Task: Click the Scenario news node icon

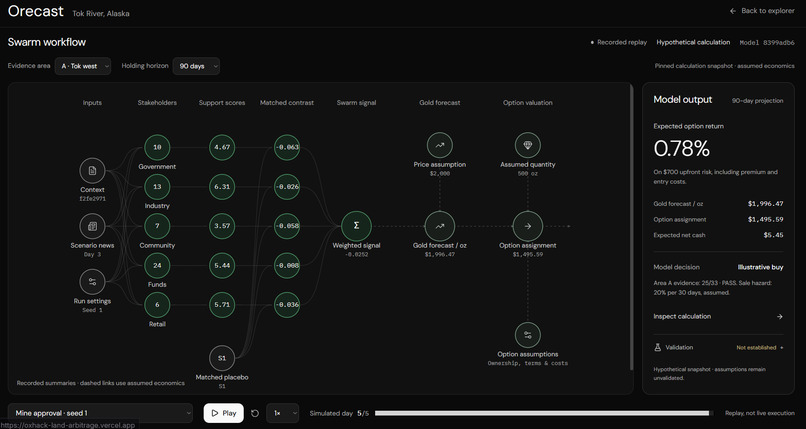Action: tap(93, 227)
